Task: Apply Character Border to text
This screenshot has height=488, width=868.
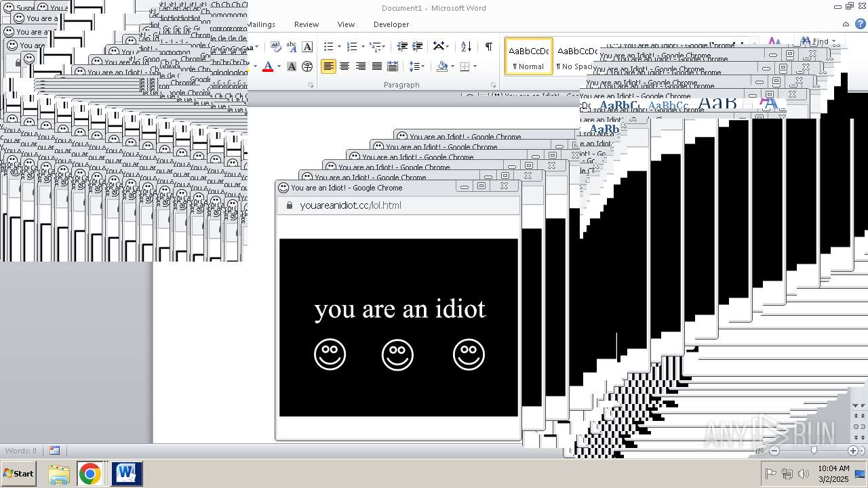Action: (307, 47)
